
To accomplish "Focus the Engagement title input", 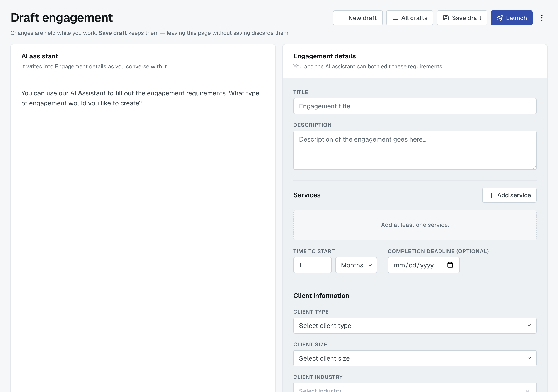I will (415, 106).
